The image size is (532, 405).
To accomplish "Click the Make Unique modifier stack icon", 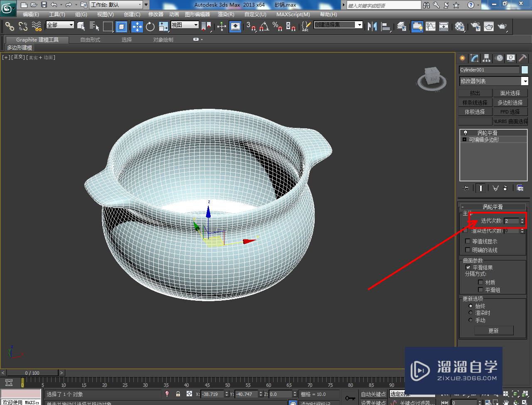I will click(x=495, y=188).
